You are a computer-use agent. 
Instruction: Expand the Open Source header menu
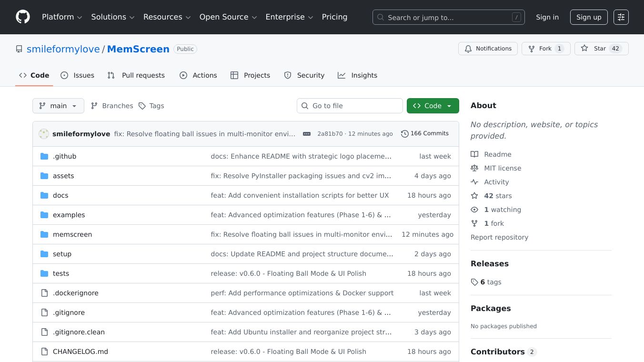pos(228,17)
